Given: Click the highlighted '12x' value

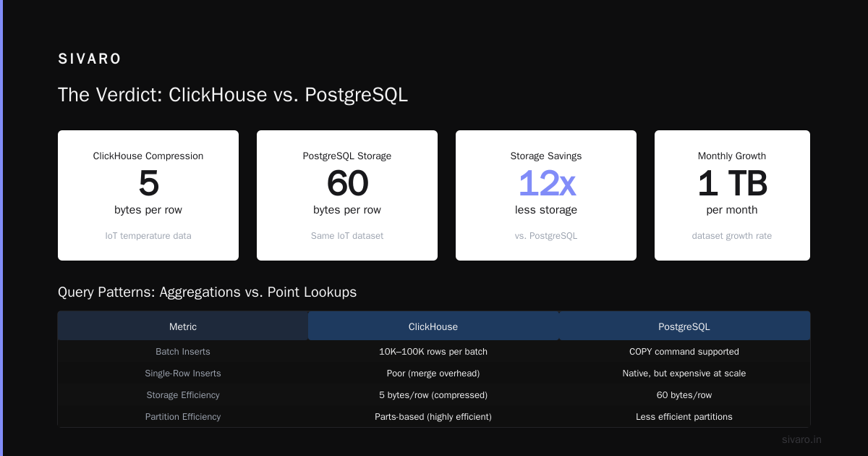Looking at the screenshot, I should point(546,183).
